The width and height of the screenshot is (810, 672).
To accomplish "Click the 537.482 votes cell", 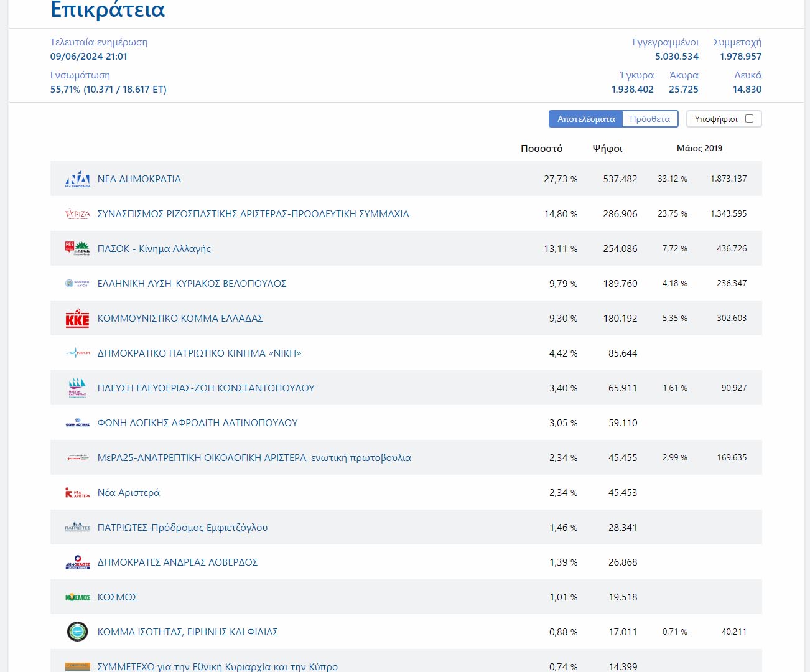I will (x=620, y=179).
